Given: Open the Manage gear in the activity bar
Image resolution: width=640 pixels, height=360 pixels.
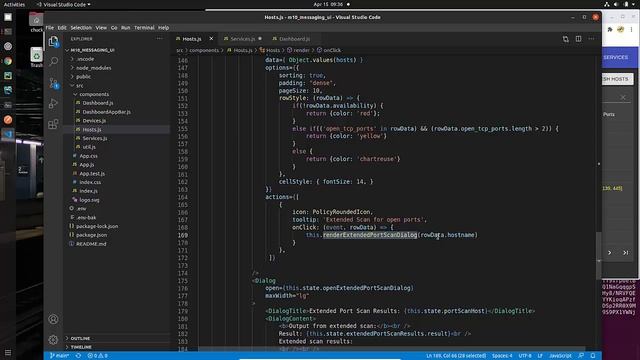Looking at the screenshot, I should click(x=53, y=339).
